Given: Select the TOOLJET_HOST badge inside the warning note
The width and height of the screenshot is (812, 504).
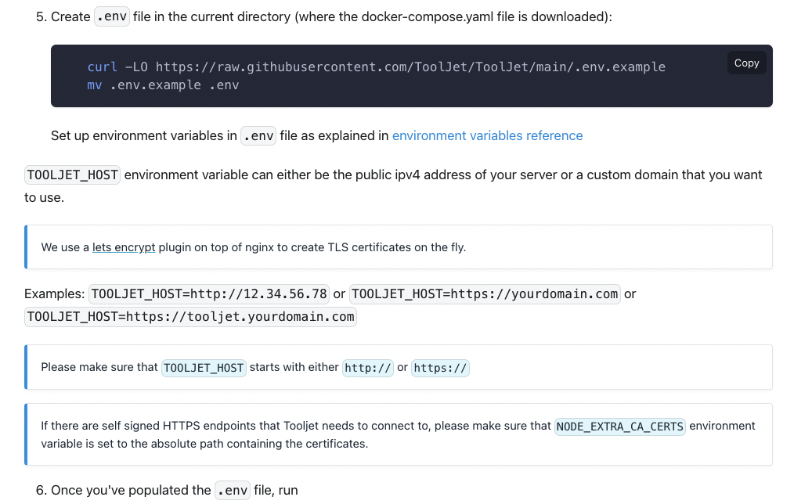Looking at the screenshot, I should (x=204, y=367).
